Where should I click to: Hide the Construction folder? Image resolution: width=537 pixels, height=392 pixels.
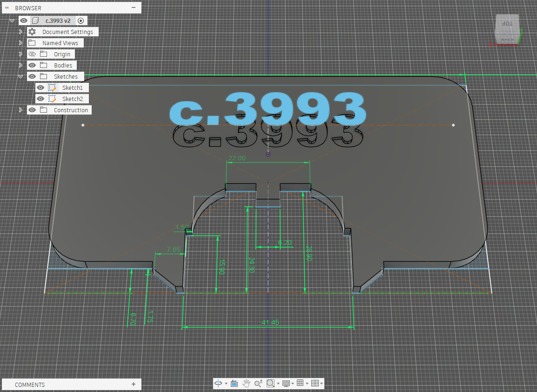click(x=32, y=110)
